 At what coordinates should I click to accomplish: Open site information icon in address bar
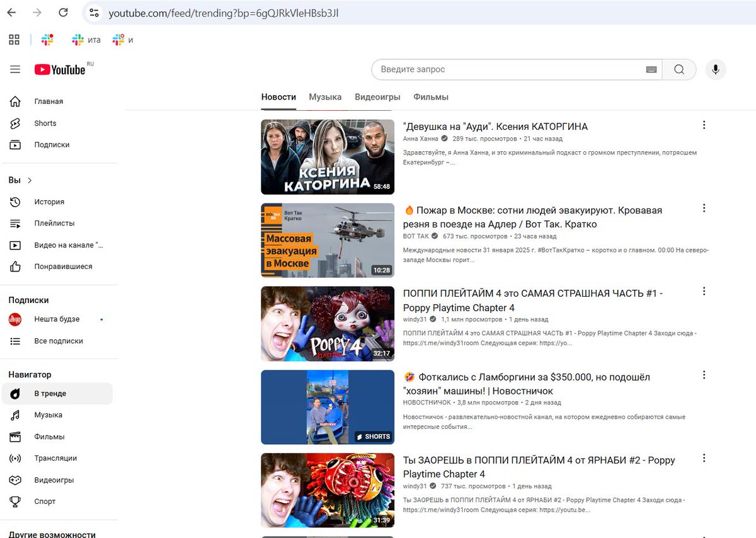click(94, 13)
